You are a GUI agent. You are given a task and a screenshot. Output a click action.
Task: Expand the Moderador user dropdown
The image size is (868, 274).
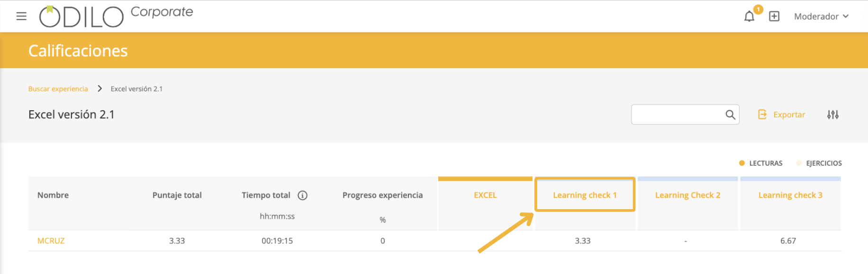pyautogui.click(x=821, y=17)
